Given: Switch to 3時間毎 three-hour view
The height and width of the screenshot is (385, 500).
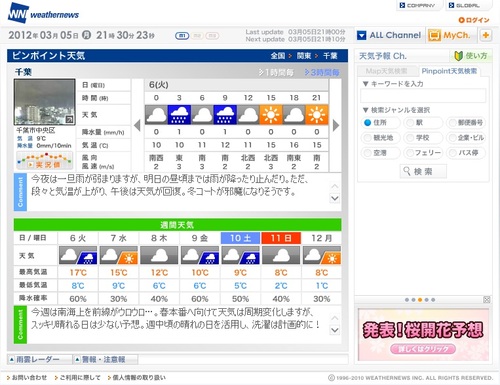Looking at the screenshot, I should 322,72.
